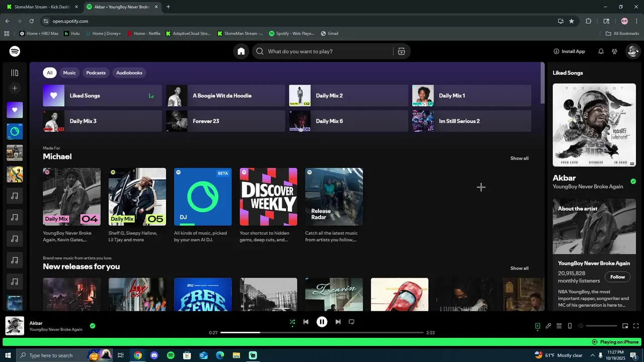Viewport: 644px width, 362px height.
Task: Open the Browse icon in search bar
Action: [401, 51]
